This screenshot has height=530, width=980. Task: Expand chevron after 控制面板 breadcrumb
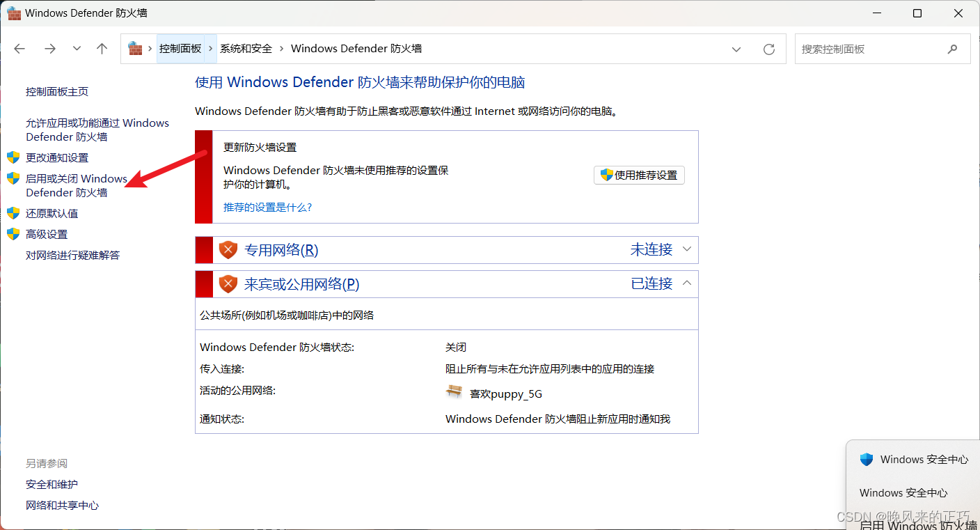[x=212, y=49]
